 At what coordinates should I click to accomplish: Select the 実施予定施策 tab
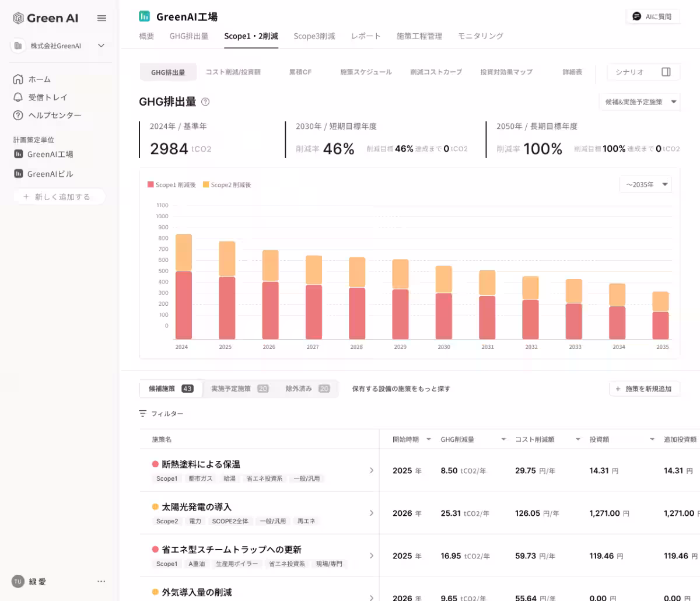click(x=240, y=389)
